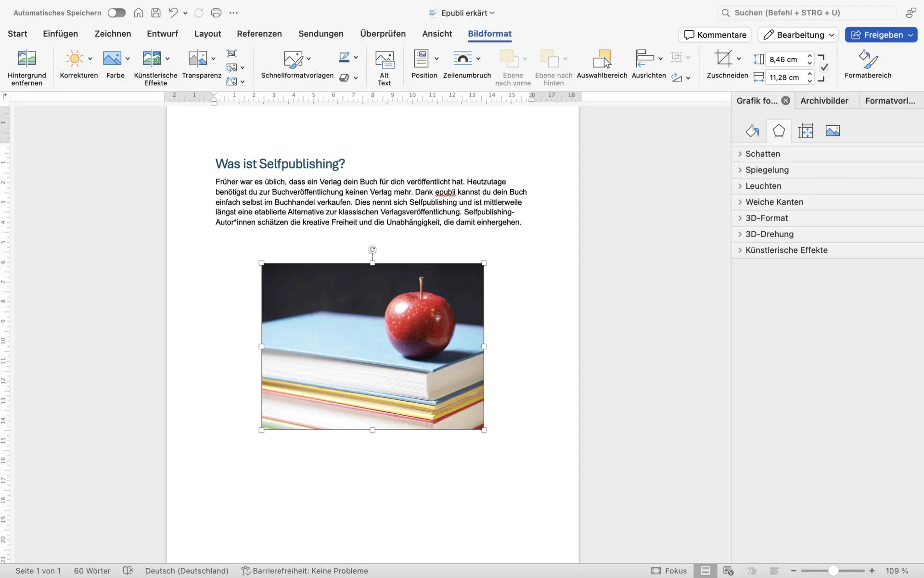
Task: Click the Transparenz icon
Action: [x=198, y=59]
